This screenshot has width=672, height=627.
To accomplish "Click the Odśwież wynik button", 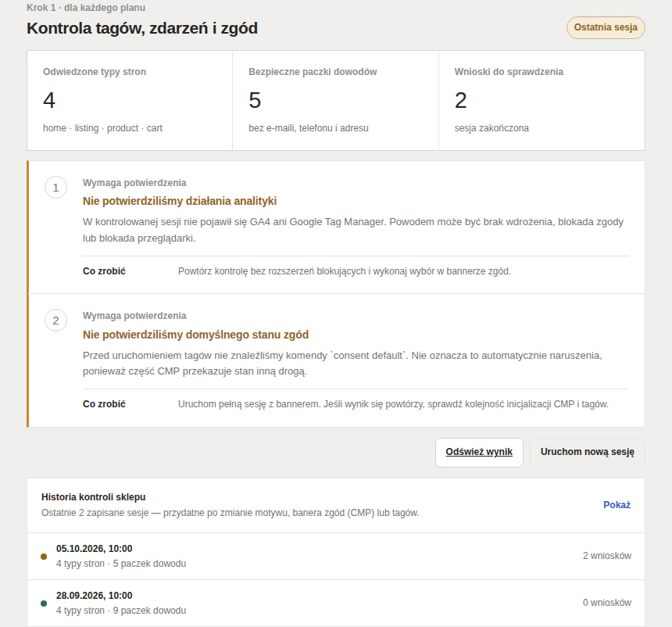I will click(479, 452).
